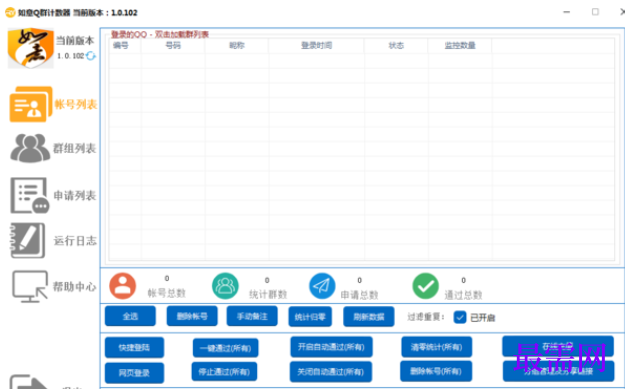Viewport: 625px width, 389px height.
Task: Sort by the 编号 column header
Action: 121,45
